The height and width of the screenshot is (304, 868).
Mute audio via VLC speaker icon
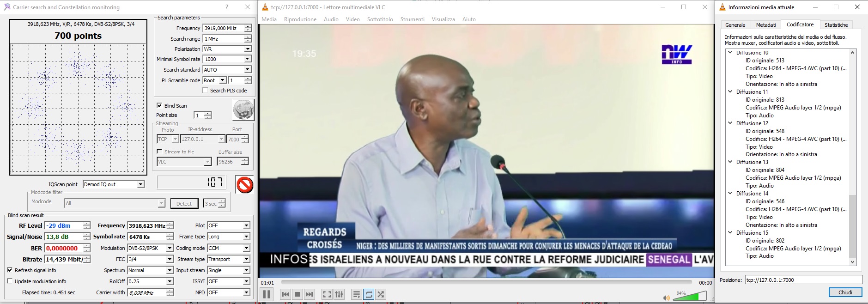coord(666,298)
